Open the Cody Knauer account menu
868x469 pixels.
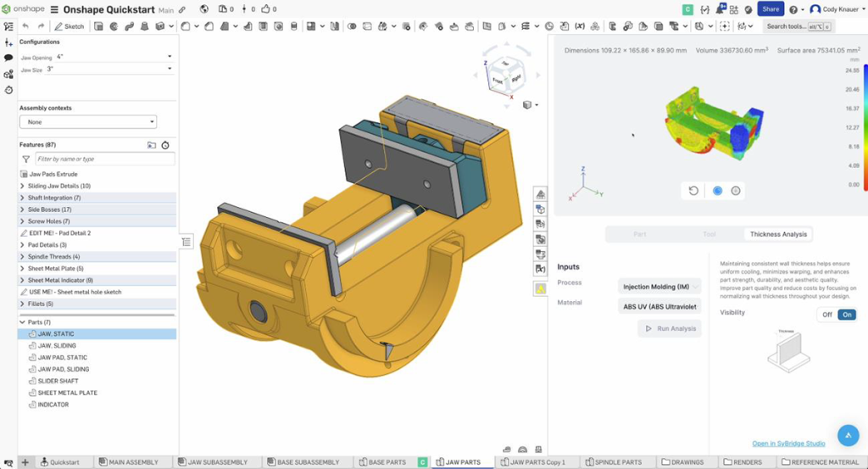(838, 9)
